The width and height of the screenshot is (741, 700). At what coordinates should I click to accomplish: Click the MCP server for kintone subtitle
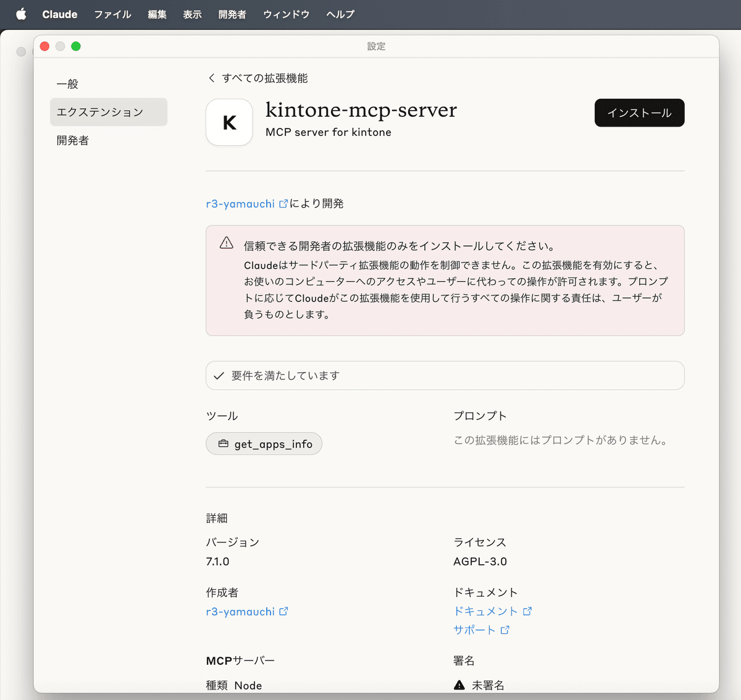(329, 132)
